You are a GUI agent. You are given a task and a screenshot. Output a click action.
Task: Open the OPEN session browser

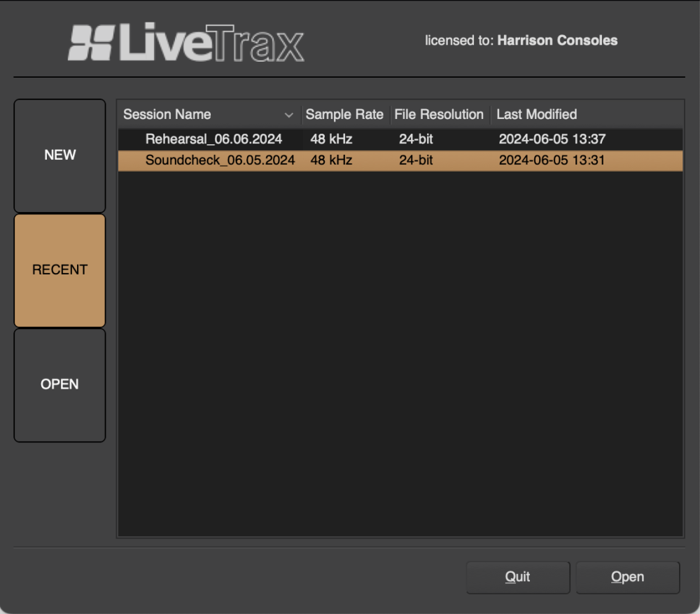[x=59, y=384]
